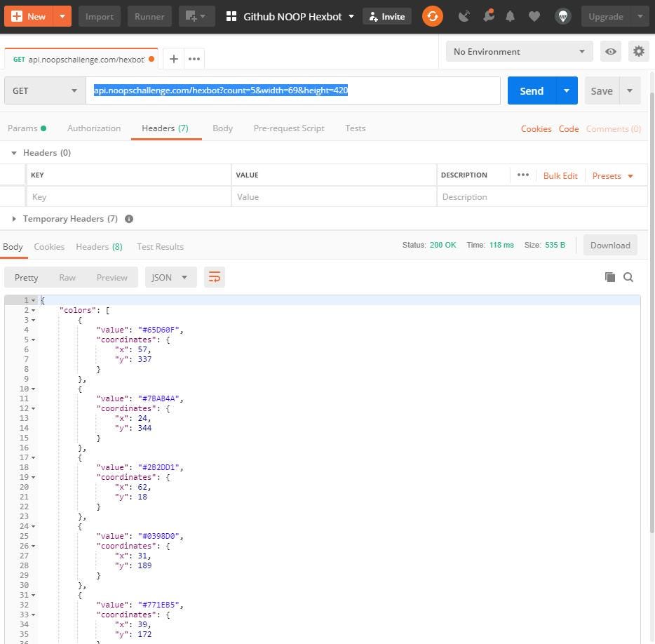Toggle environment quick look eye icon

(611, 51)
